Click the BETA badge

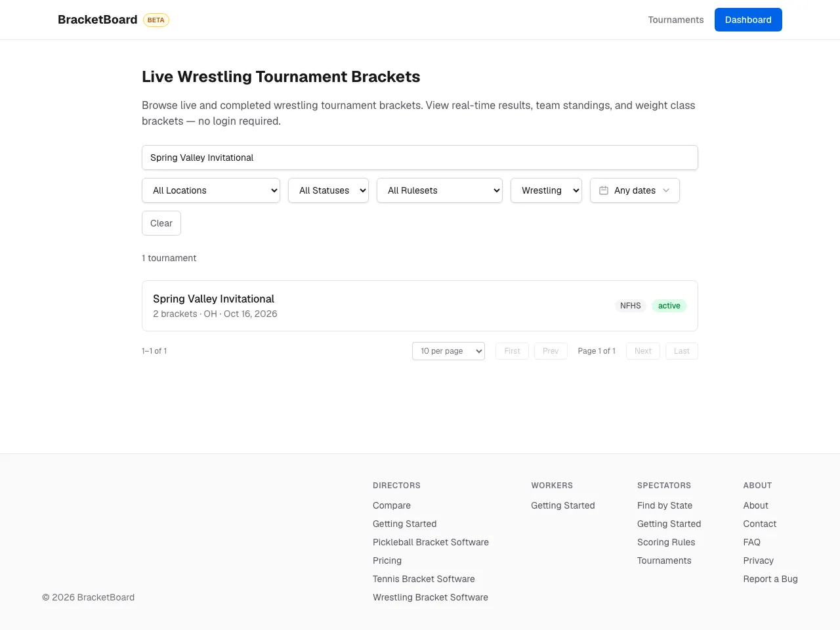click(x=156, y=20)
